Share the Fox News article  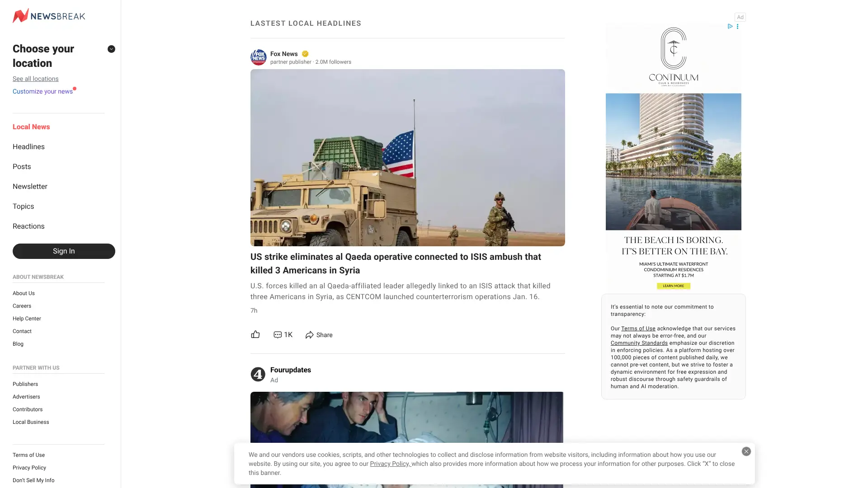pos(319,335)
